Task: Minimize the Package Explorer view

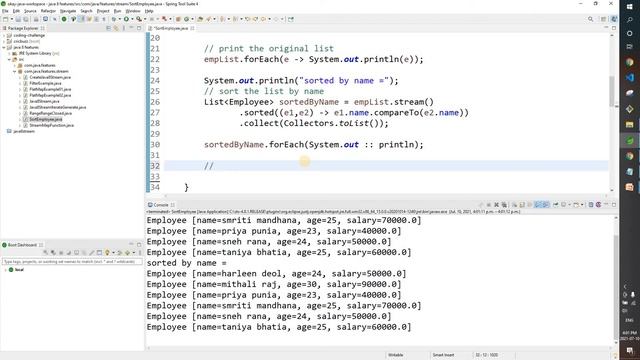Action: [131, 28]
